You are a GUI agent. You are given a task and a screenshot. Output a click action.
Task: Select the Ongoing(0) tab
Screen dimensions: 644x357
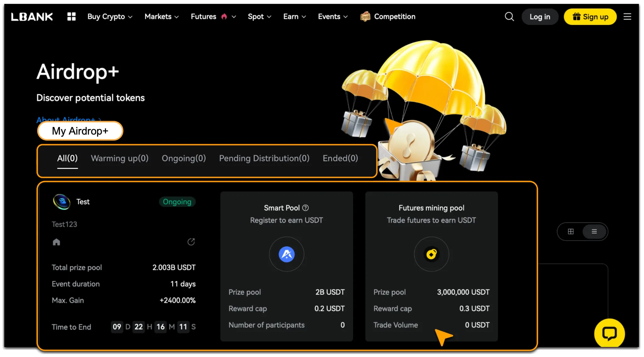(184, 158)
